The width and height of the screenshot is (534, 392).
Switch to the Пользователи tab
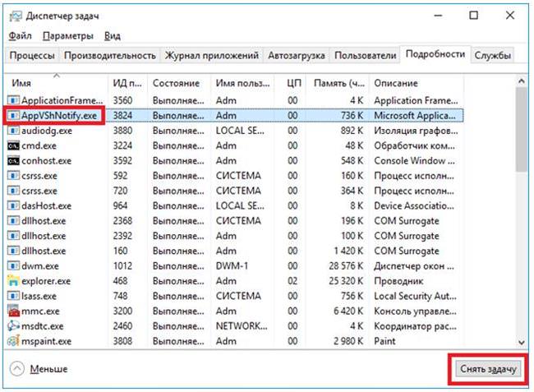[365, 55]
